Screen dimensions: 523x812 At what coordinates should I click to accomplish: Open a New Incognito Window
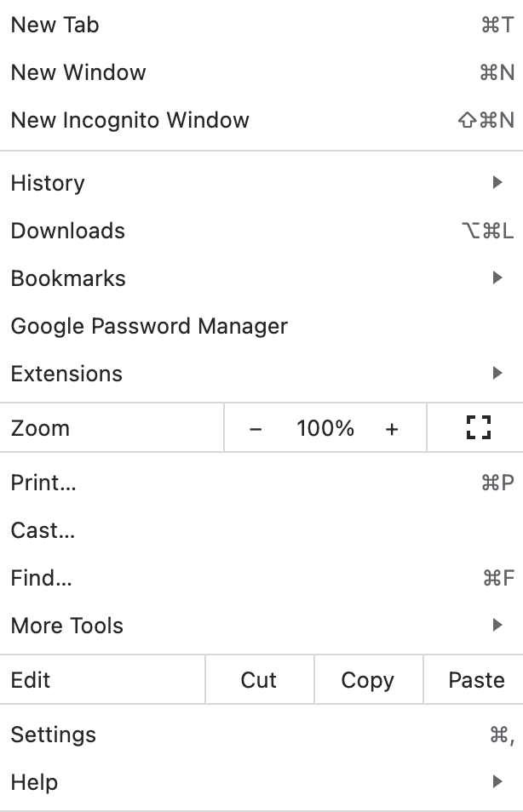261,120
